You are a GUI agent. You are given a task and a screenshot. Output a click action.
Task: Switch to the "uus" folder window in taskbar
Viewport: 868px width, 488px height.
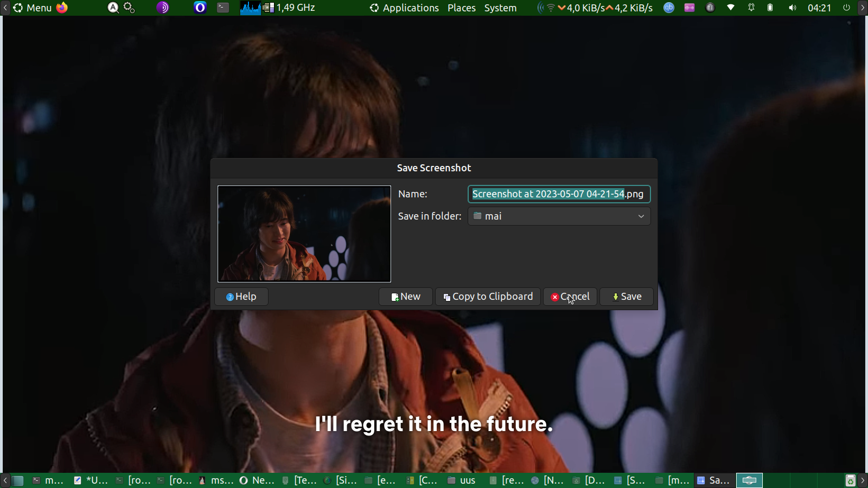[465, 480]
